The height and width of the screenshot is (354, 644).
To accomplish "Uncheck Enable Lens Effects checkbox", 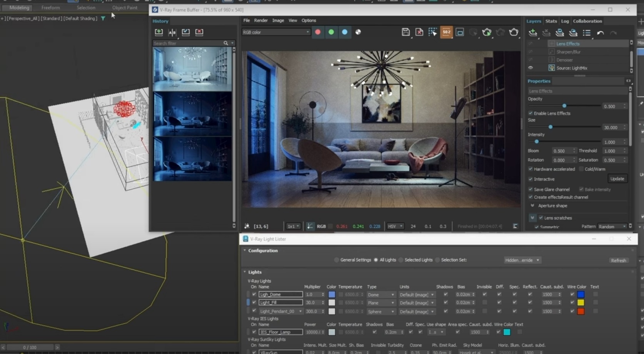I will [531, 113].
